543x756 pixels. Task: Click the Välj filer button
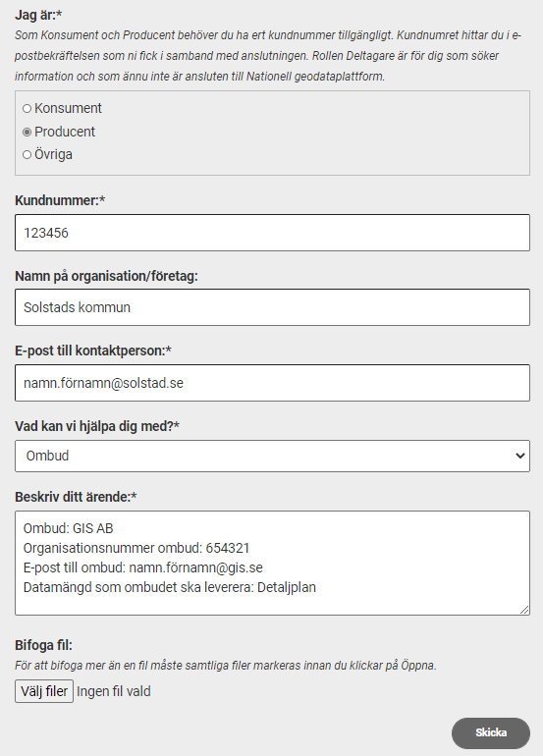[x=44, y=691]
